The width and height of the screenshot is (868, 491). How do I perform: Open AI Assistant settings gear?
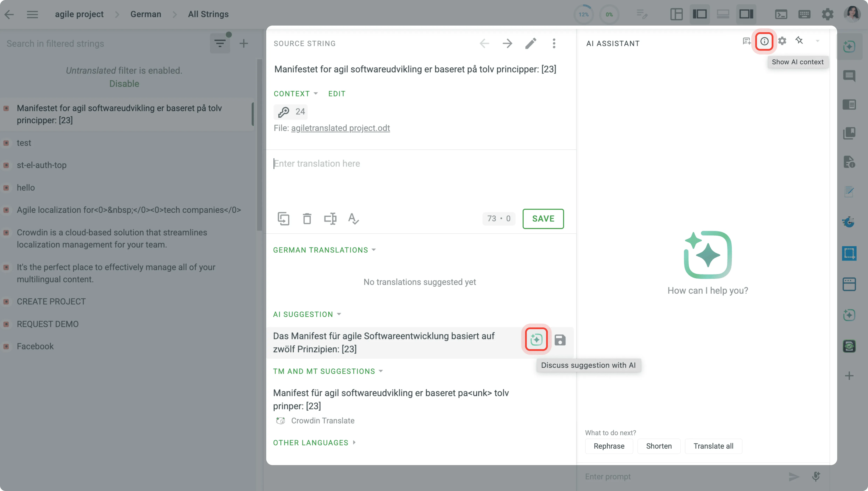coord(782,41)
